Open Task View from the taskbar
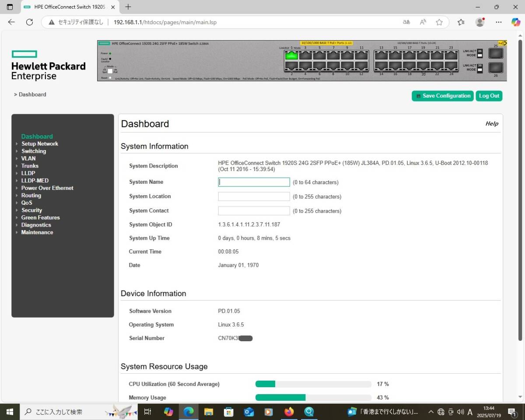Viewport: 525px width, 420px height. click(147, 412)
